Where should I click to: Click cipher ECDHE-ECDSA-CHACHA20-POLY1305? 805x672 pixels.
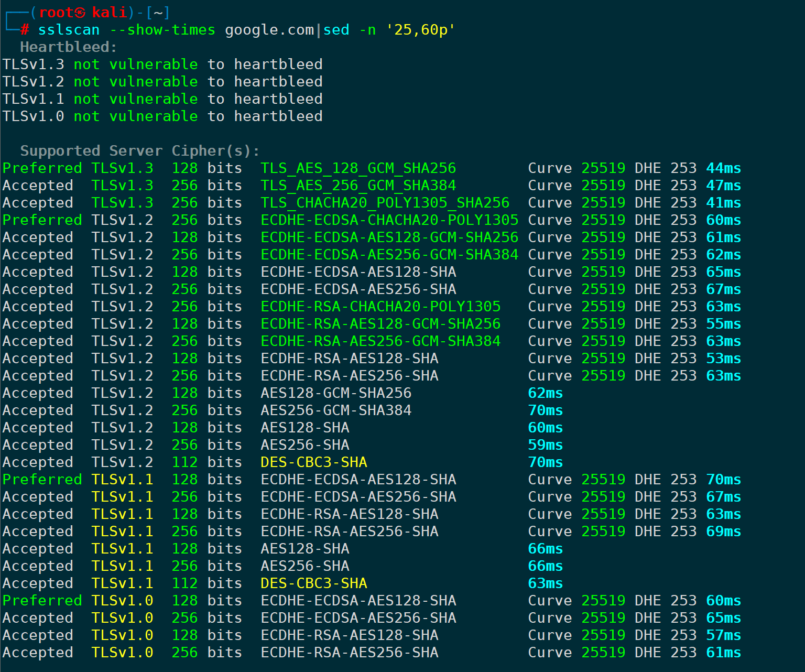(389, 220)
